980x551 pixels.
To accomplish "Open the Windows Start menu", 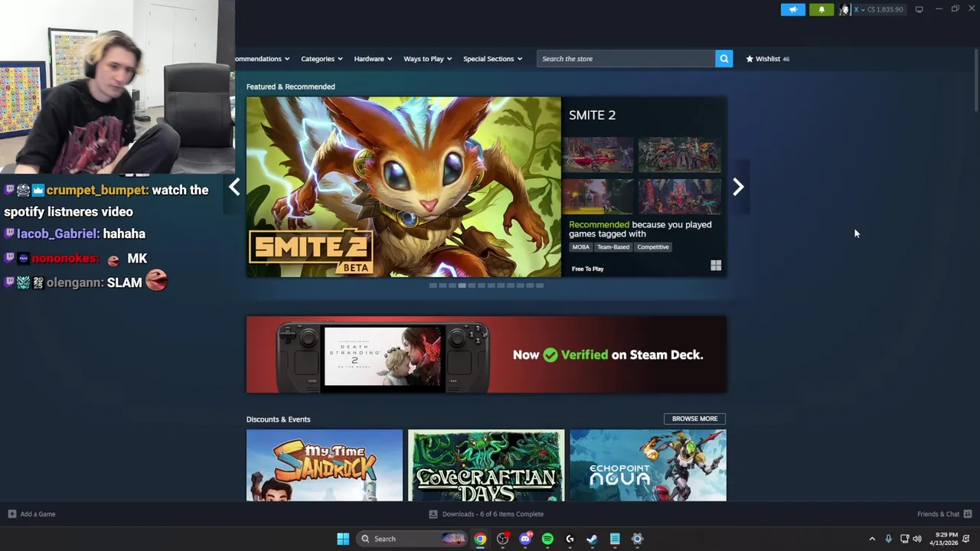I will (343, 539).
